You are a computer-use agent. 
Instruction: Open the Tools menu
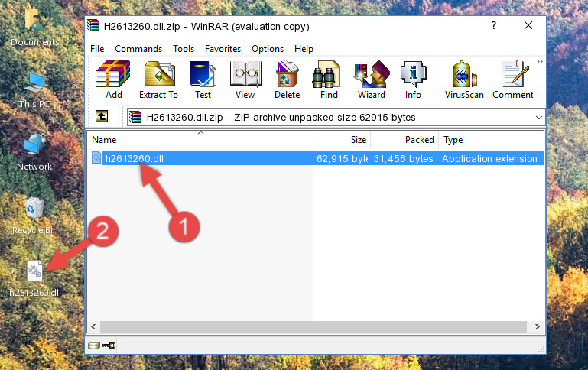tap(184, 49)
